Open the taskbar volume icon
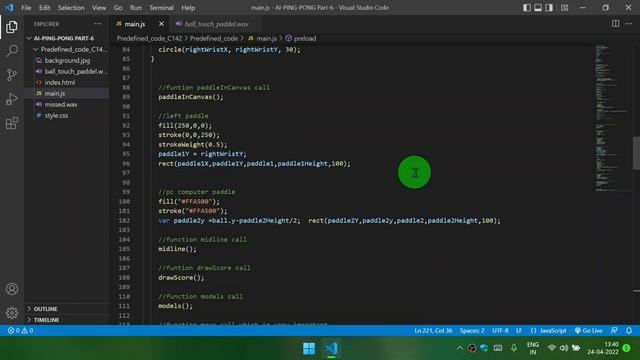 point(564,348)
